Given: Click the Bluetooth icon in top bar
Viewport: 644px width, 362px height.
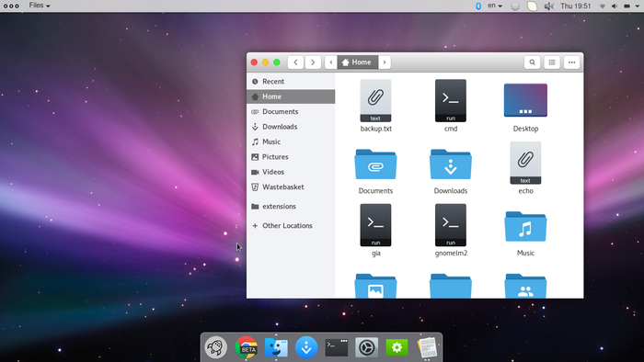Looking at the screenshot, I should (478, 6).
